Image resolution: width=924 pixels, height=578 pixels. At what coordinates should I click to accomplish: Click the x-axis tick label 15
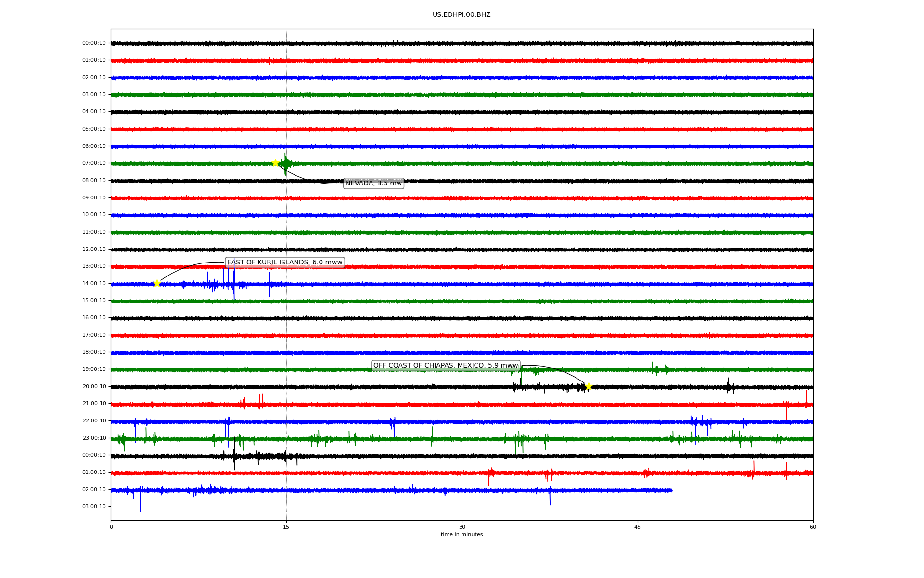[286, 527]
